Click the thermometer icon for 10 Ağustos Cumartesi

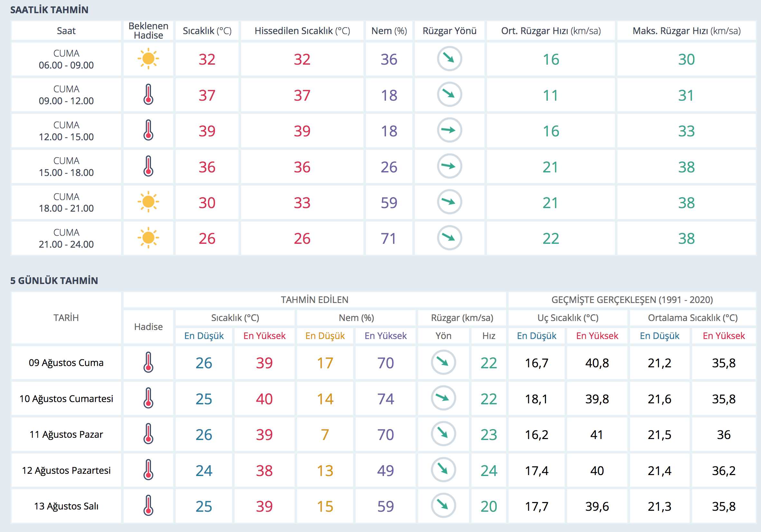tap(148, 398)
